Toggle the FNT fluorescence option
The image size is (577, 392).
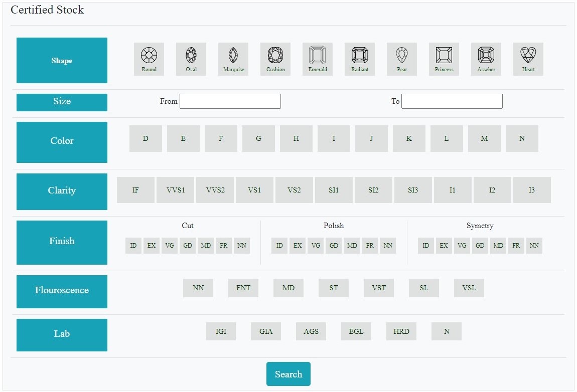coord(243,288)
